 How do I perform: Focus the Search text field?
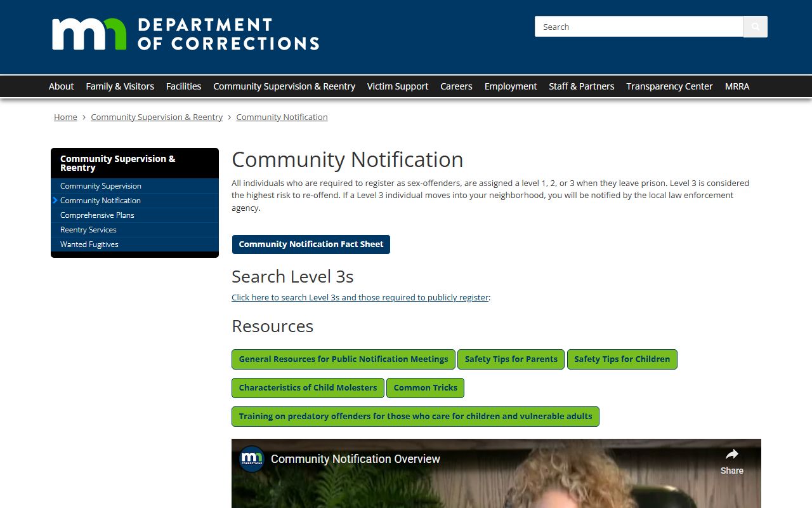639,27
